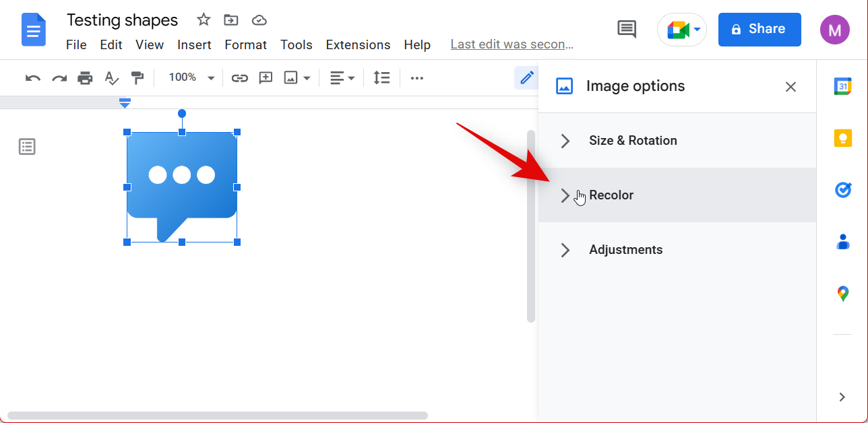The image size is (868, 423).
Task: Open the Help menu
Action: pos(417,45)
